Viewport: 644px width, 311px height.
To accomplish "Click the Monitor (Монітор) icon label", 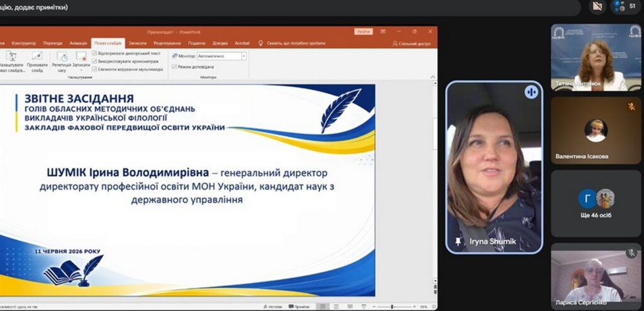I will pyautogui.click(x=184, y=56).
